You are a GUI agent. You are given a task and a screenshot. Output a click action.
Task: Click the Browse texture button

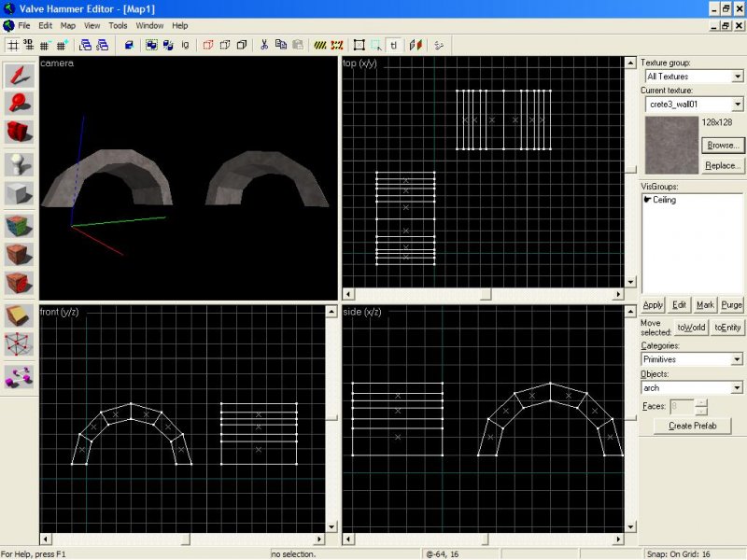[x=723, y=146]
